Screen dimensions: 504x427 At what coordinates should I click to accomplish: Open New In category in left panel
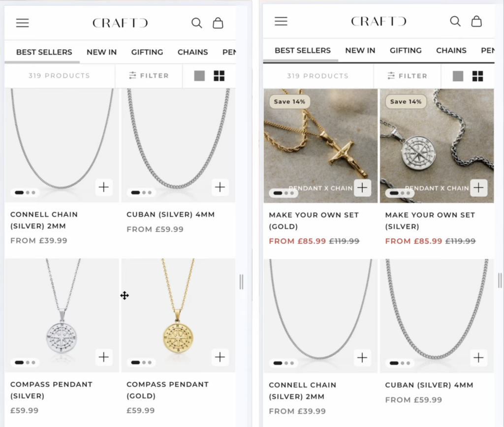click(x=101, y=52)
